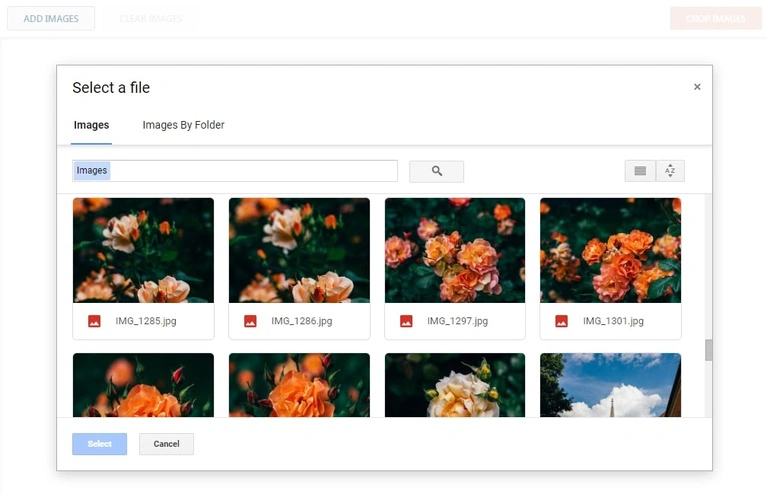Click the Select button

(99, 444)
